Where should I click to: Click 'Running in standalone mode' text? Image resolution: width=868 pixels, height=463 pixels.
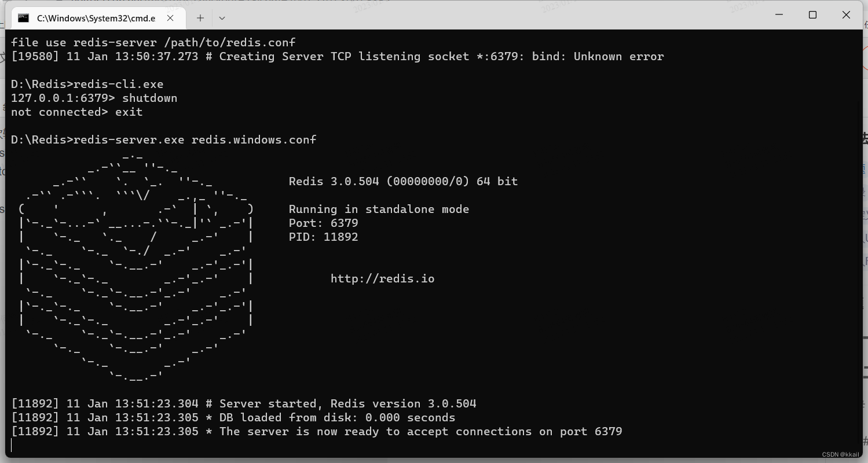(x=379, y=210)
